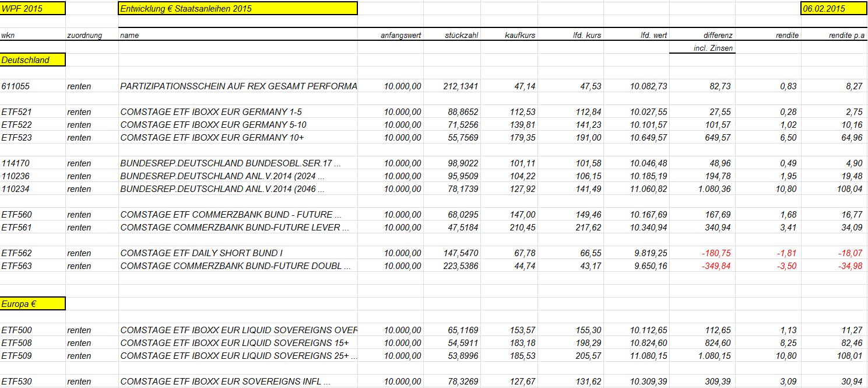
Task: Select the Europa € section header cell
Action: [x=33, y=303]
